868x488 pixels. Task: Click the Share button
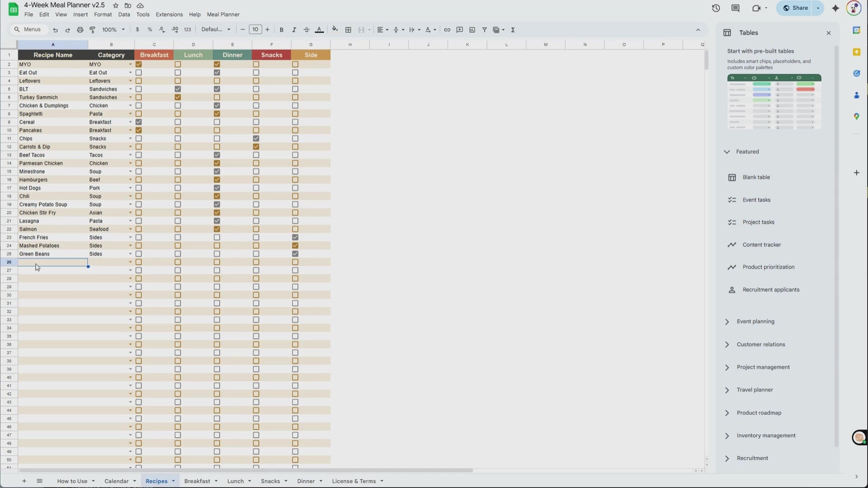pos(796,8)
